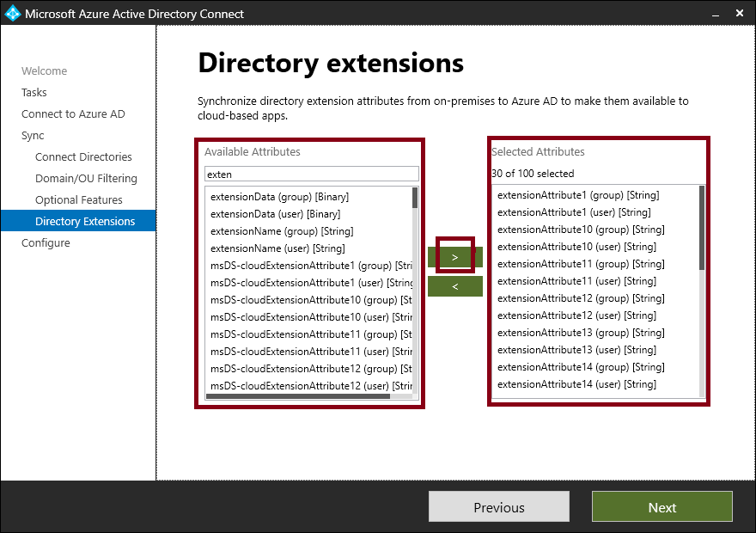Open Optional Features step

79,199
